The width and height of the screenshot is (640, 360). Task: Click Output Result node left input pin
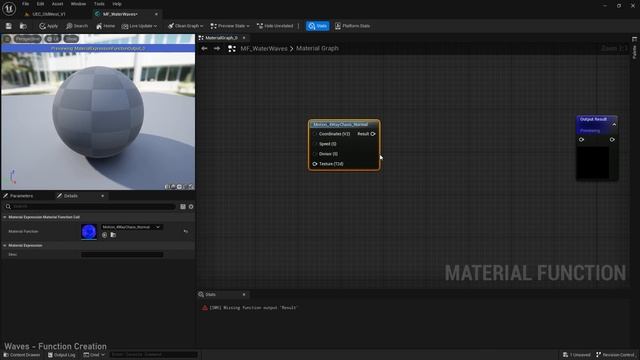pos(581,140)
